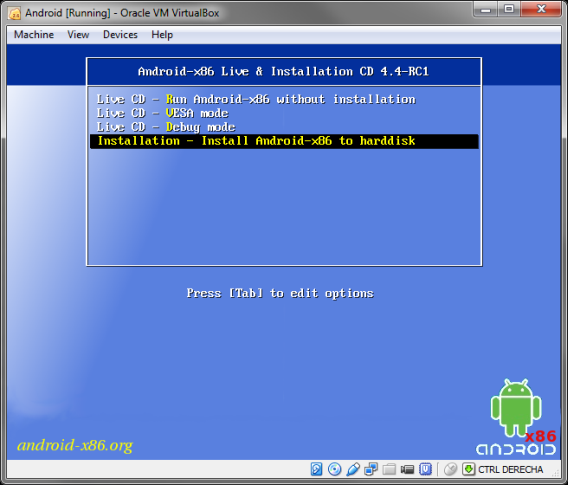Select Installation - Install Android-x86 to harddisk
Image resolution: width=568 pixels, height=485 pixels.
click(x=284, y=141)
